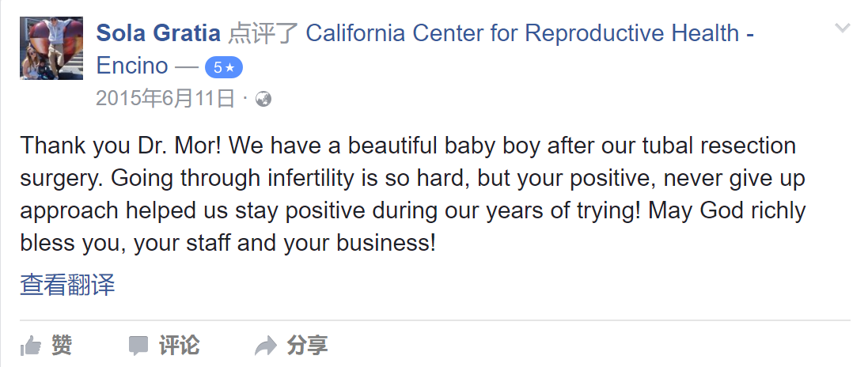The height and width of the screenshot is (367, 868).
Task: Click the Encino part of the page link
Action: point(132,66)
